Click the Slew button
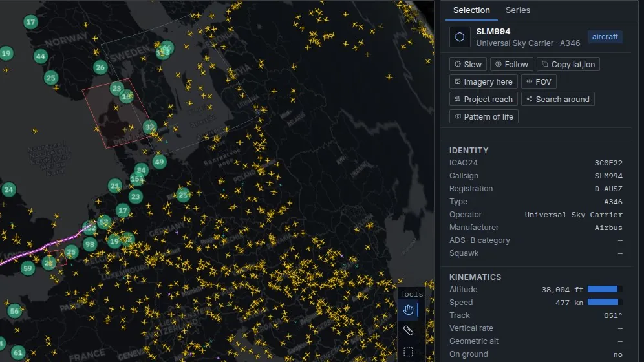This screenshot has height=362, width=644. click(467, 65)
